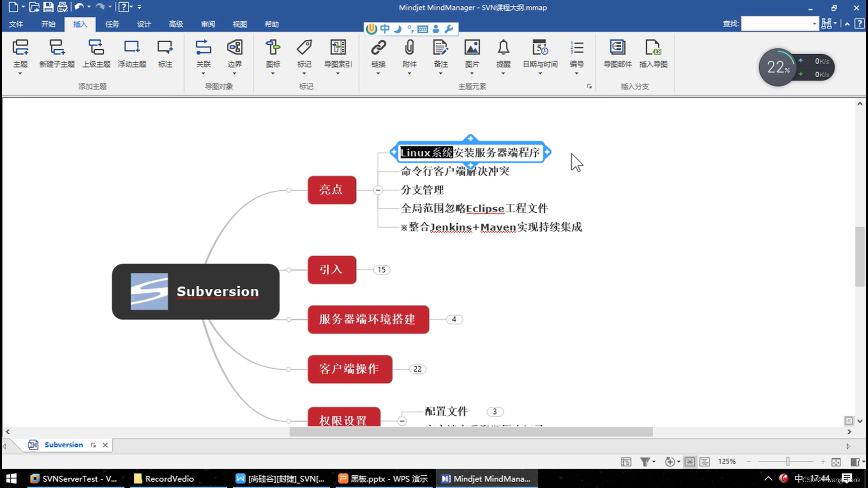Switch to 黑板.pptx WPS 演示 in taskbar
868x488 pixels.
tap(383, 479)
